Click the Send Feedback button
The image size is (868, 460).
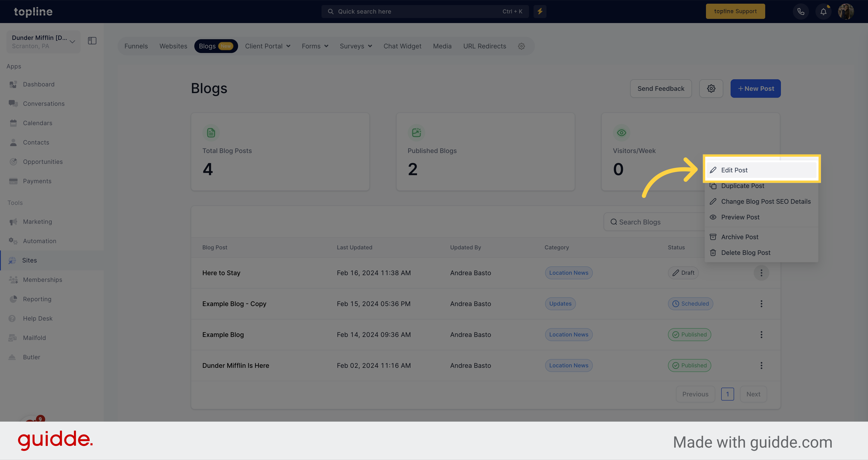tap(661, 89)
